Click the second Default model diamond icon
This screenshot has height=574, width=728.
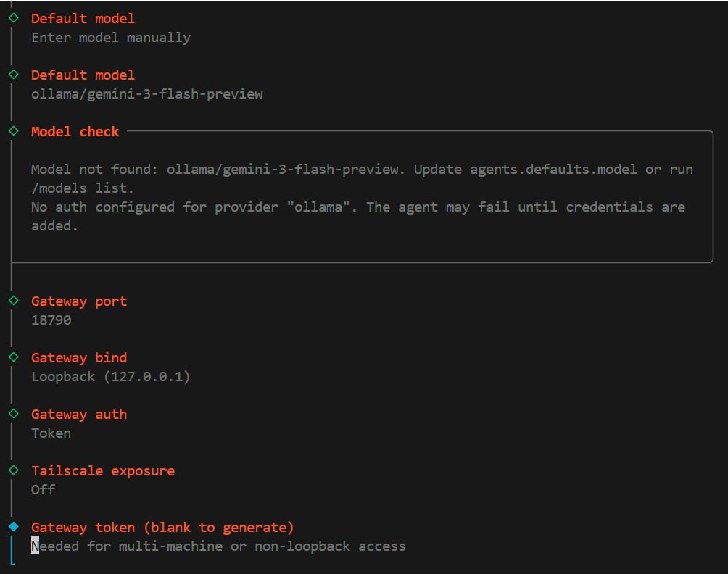[x=12, y=75]
